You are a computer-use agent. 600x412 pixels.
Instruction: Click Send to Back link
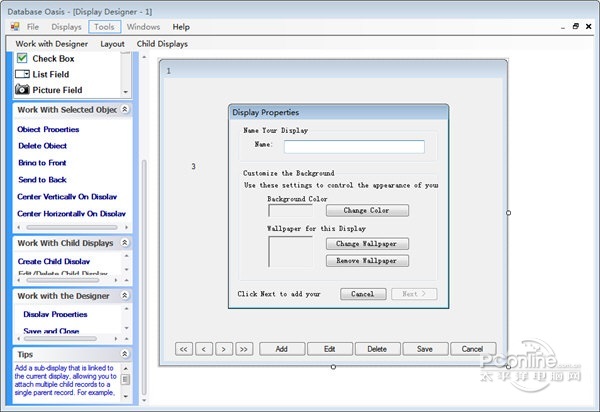click(x=42, y=179)
